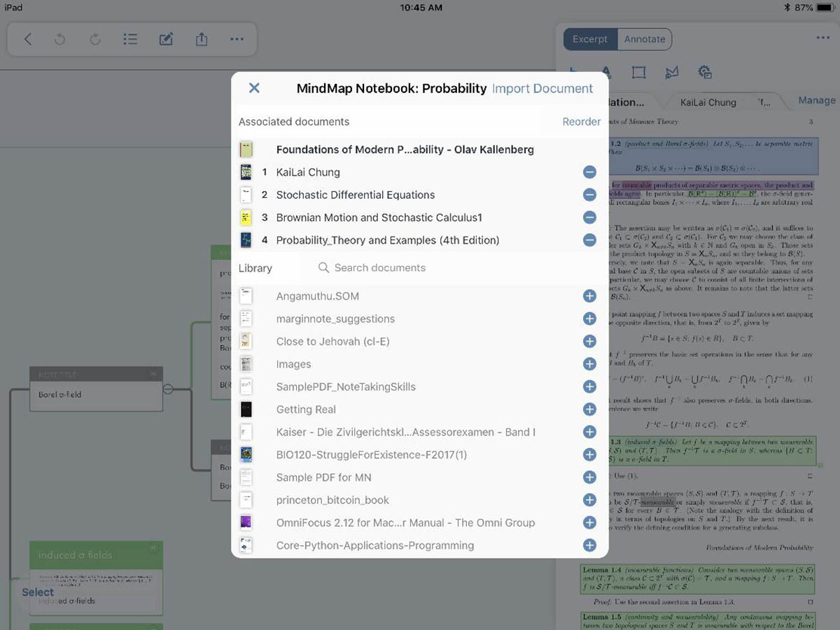Viewport: 840px width, 630px height.
Task: Close the MindMap Notebook dialog
Action: (x=254, y=88)
